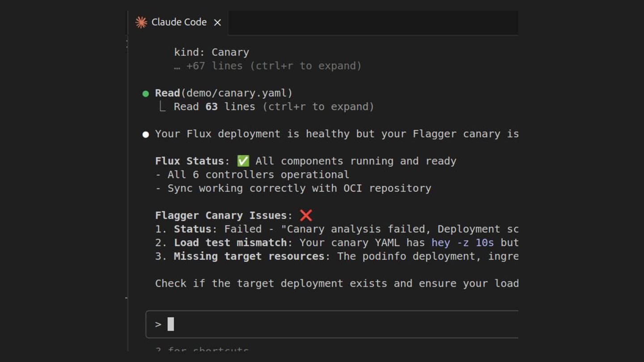Click the 'Load test mismatch' list item

[x=337, y=243]
